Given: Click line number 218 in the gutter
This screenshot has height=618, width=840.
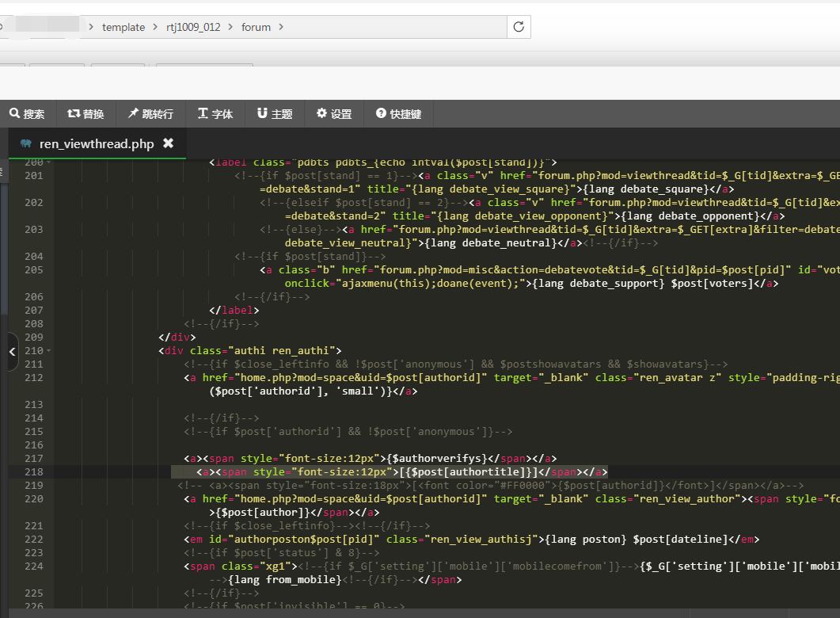Looking at the screenshot, I should pos(33,472).
